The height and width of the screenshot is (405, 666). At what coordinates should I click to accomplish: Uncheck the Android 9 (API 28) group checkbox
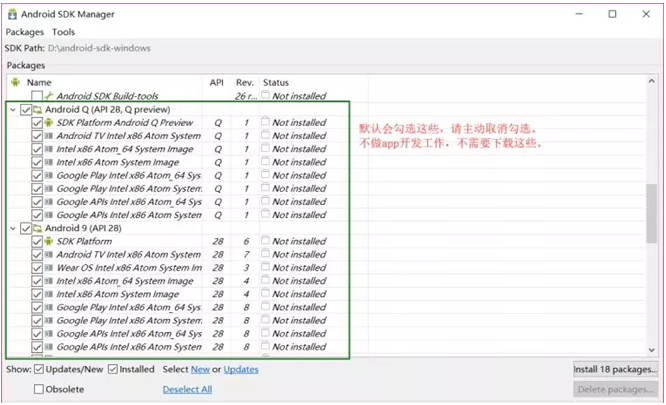[26, 228]
